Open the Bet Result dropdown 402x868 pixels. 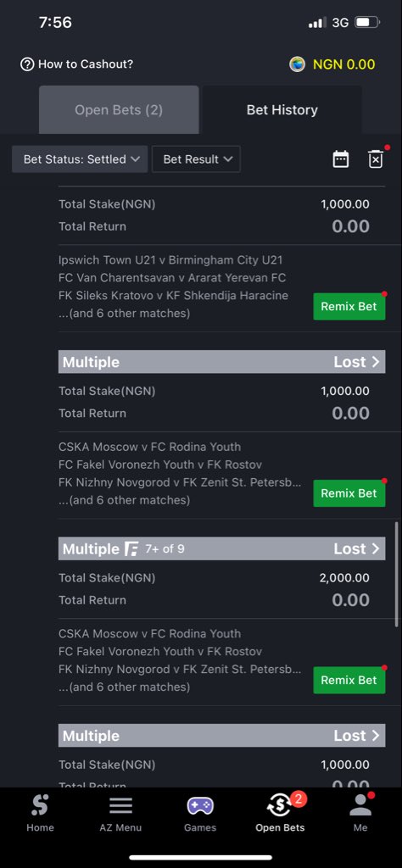(196, 159)
